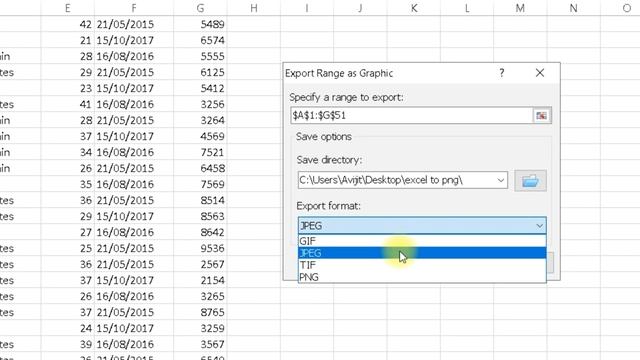Select date cell beside value 5555
The image size is (640, 360).
coord(134,56)
